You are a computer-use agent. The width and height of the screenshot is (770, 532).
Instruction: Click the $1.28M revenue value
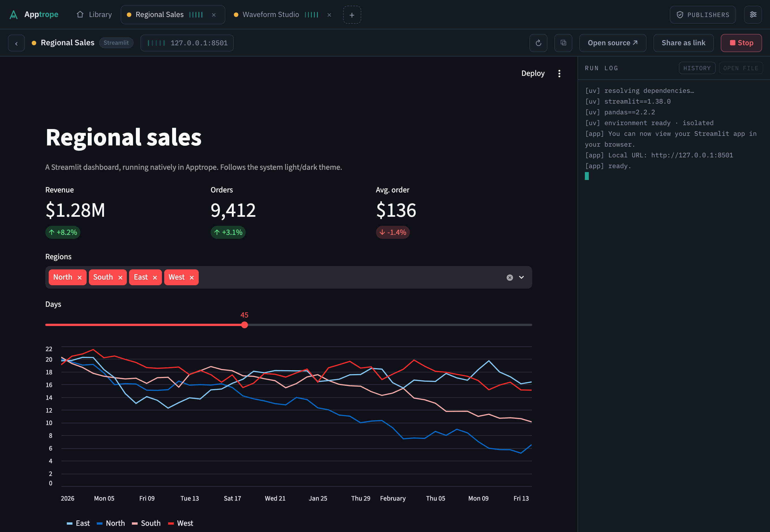point(75,210)
